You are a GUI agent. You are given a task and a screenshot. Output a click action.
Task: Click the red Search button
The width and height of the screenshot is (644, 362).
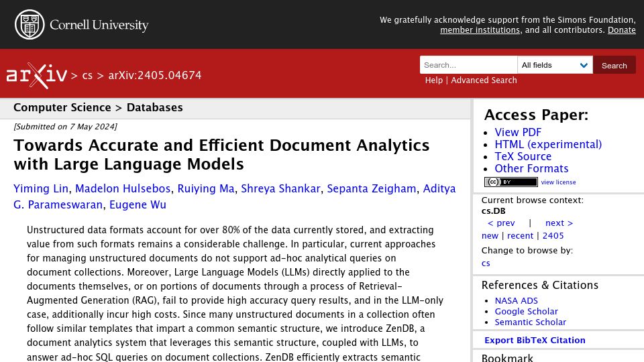tap(614, 65)
